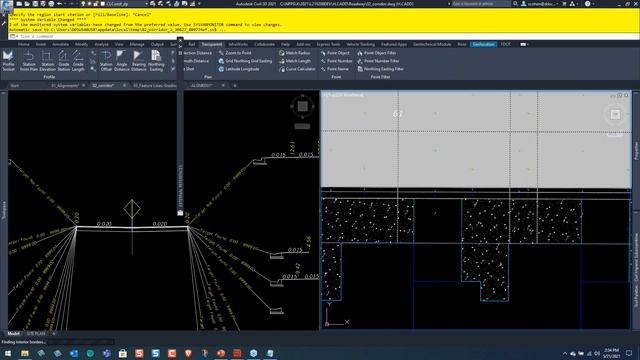640x360 pixels.
Task: Click the diamond baseline marker on corridor
Action: pyautogui.click(x=132, y=209)
